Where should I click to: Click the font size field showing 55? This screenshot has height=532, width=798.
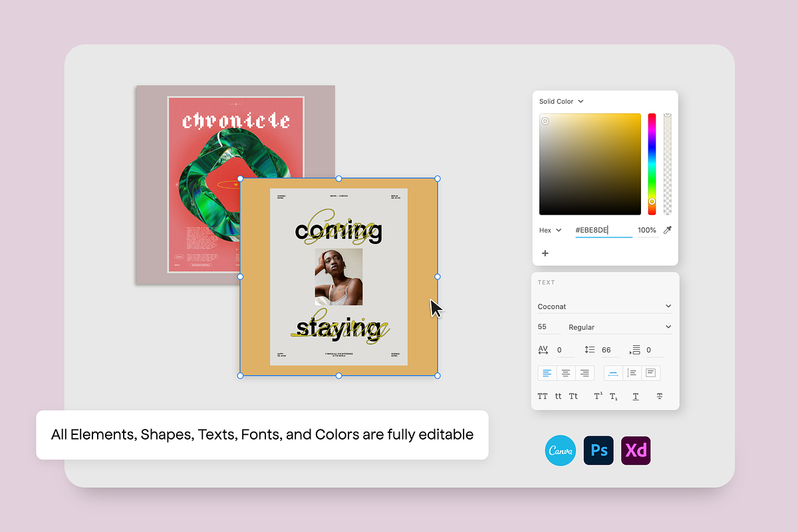pos(549,327)
